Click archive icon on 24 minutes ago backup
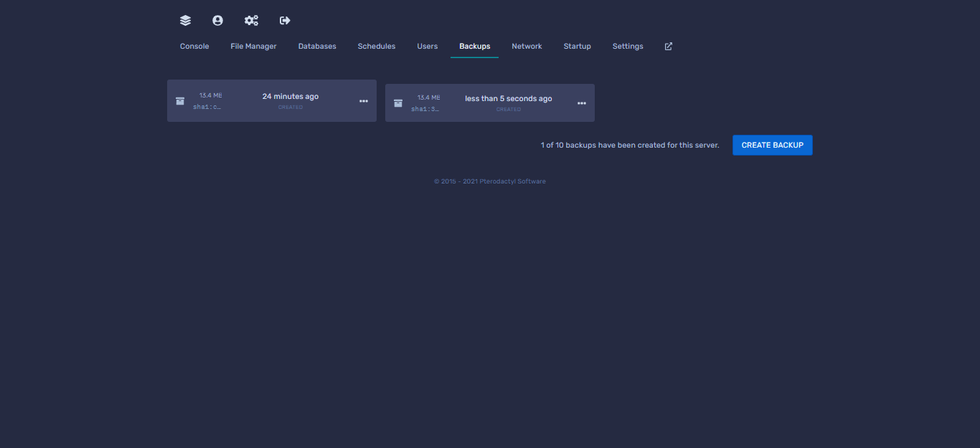980x448 pixels. point(180,101)
